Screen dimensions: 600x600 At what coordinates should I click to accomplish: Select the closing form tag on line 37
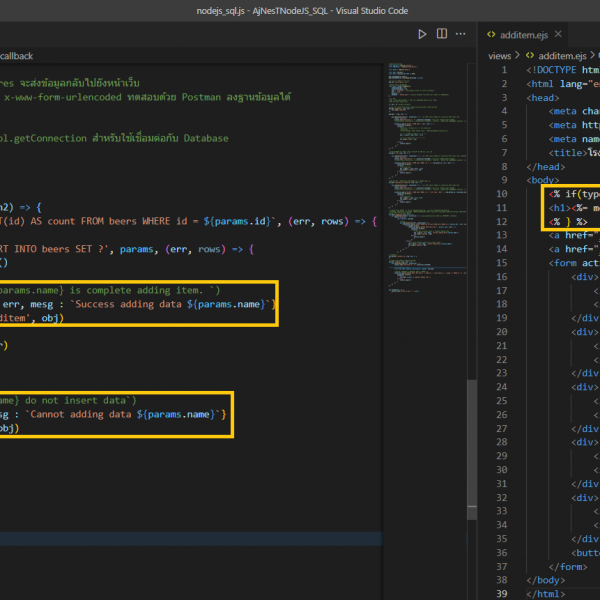(567, 566)
